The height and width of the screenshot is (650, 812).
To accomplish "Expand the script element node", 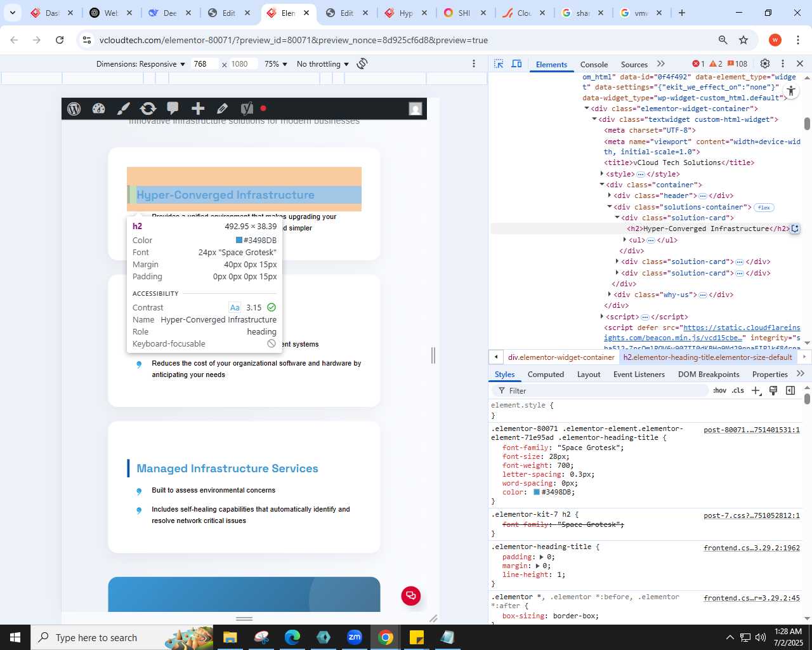I will pyautogui.click(x=602, y=317).
